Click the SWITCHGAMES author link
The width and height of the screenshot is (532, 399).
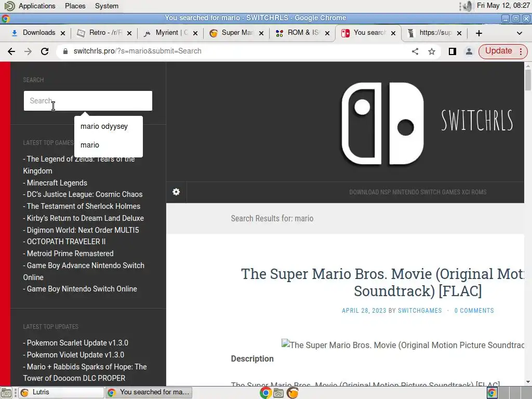420,311
